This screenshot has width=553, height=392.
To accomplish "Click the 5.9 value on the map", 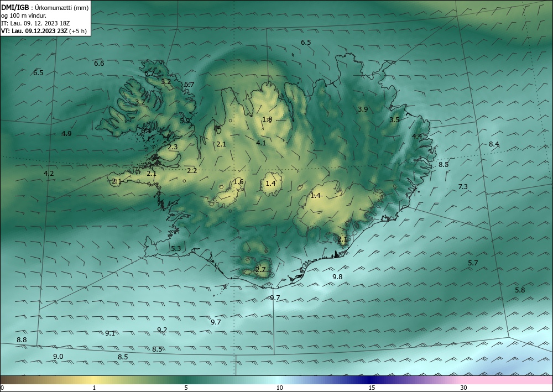I will tap(185, 121).
